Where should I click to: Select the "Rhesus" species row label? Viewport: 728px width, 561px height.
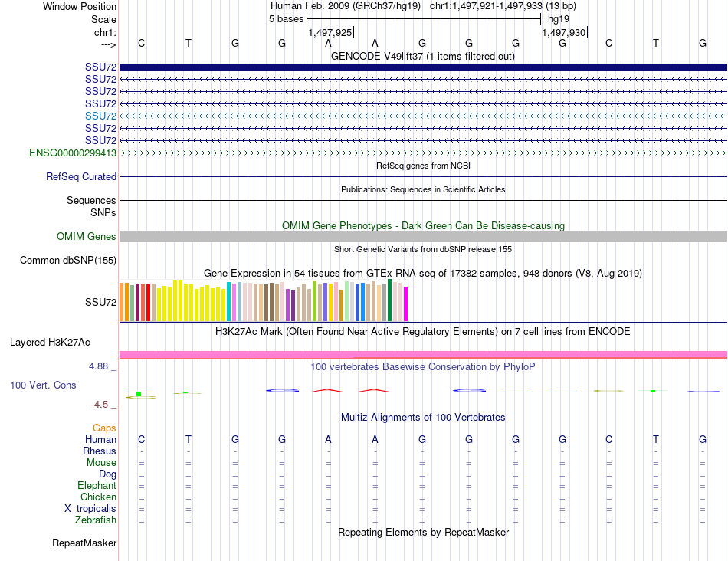[100, 451]
